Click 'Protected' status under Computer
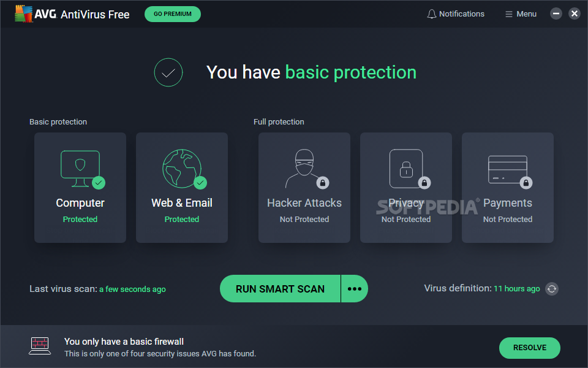 tap(80, 220)
